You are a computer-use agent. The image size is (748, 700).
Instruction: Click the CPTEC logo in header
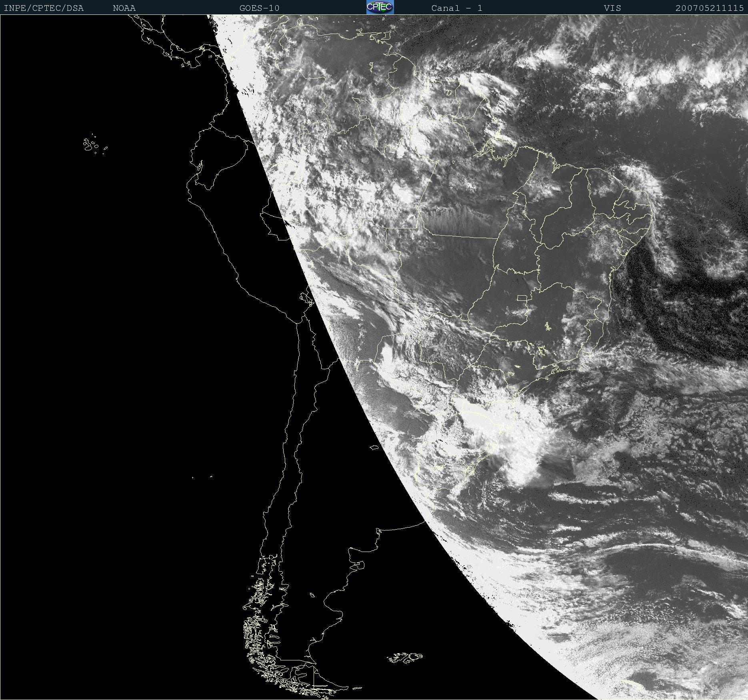pos(380,7)
